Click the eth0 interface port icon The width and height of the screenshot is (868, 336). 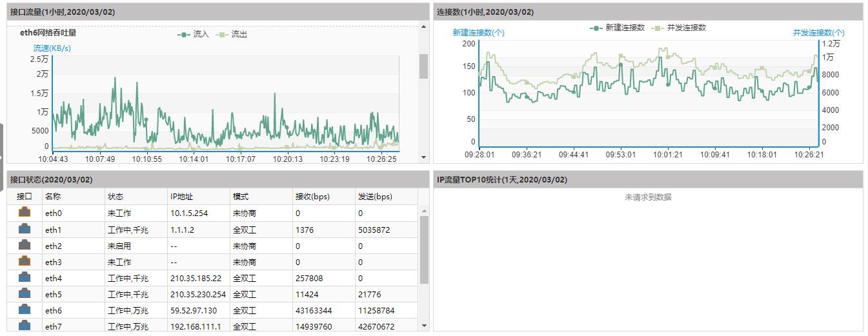click(x=25, y=212)
